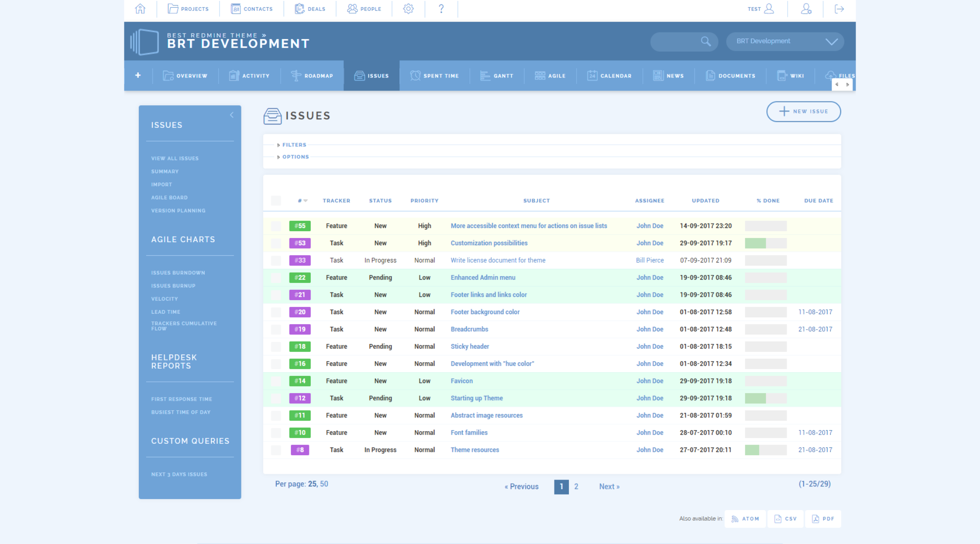Click the issue number badge #33
Viewport: 980px width, 544px height.
(300, 260)
